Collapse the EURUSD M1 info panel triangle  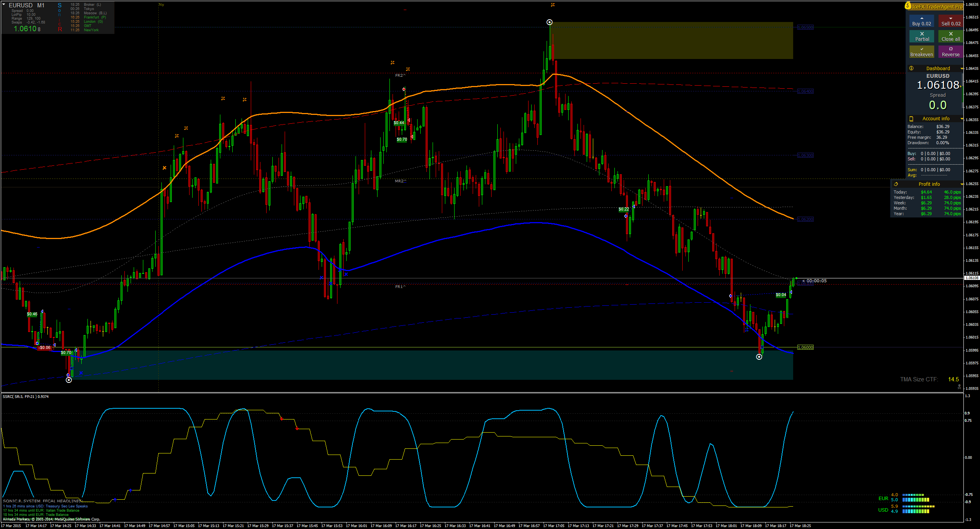pyautogui.click(x=4, y=5)
